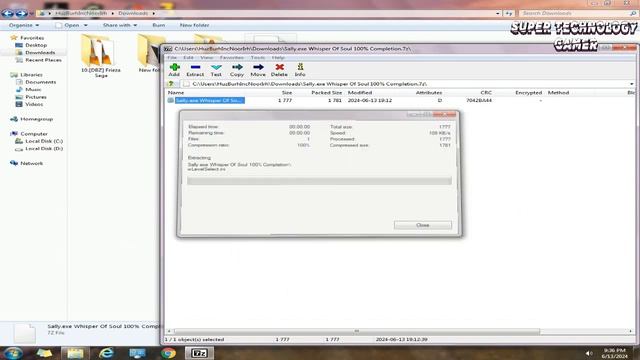Click the 7z taskbar button
Screen dimensions: 640x360
pos(199,353)
